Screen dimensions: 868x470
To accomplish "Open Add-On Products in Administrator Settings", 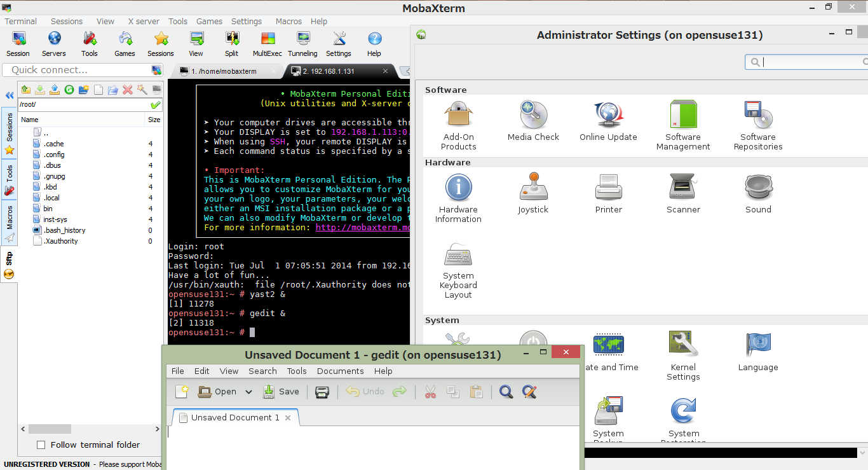I will 458,125.
